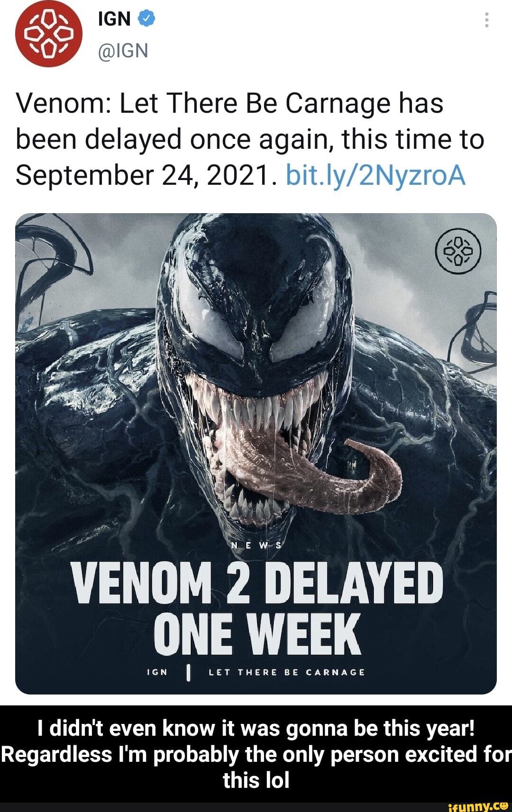
Task: Click the blue verified badge next to IGN
Action: [147, 19]
